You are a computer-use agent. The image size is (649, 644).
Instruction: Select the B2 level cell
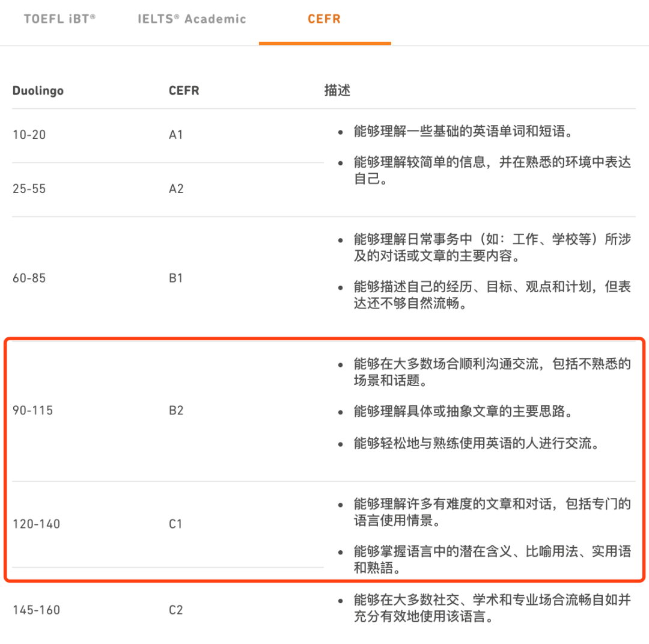(176, 411)
